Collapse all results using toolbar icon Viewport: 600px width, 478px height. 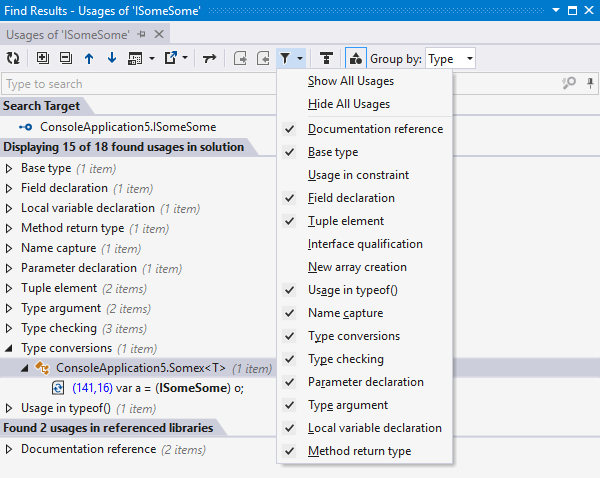[66, 59]
